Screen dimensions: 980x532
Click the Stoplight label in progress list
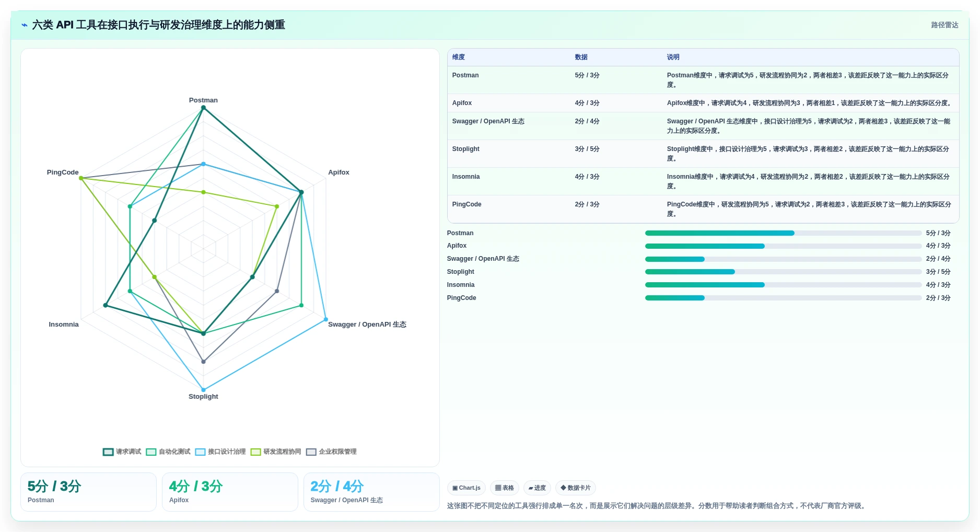click(461, 272)
